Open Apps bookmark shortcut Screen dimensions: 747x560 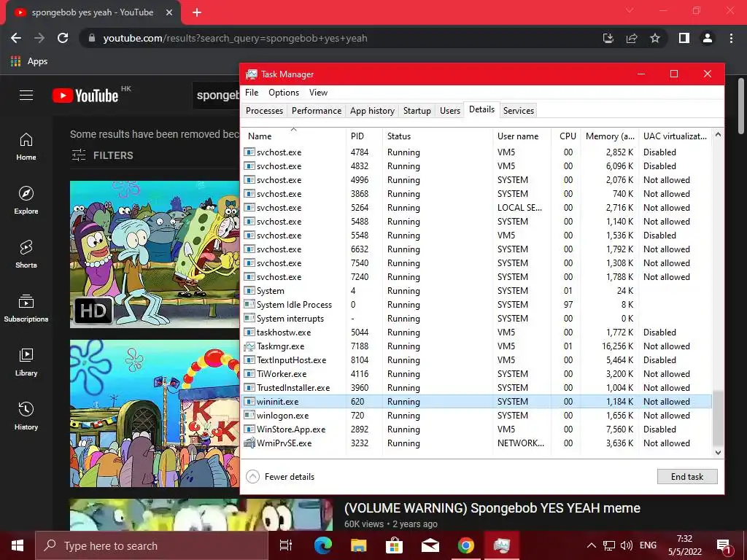coord(29,61)
